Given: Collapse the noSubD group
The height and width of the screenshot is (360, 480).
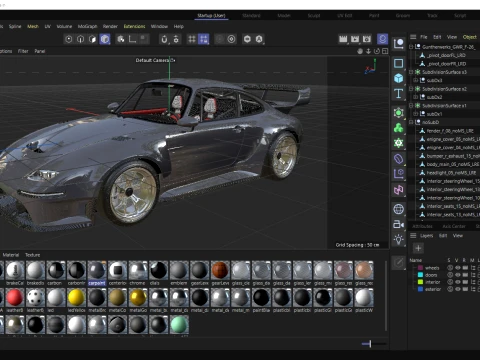Looking at the screenshot, I should tap(411, 122).
